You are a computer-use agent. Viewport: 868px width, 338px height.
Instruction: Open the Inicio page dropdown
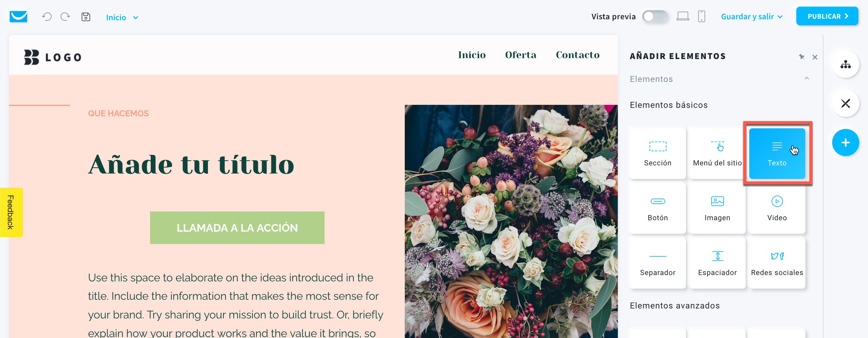(x=122, y=17)
